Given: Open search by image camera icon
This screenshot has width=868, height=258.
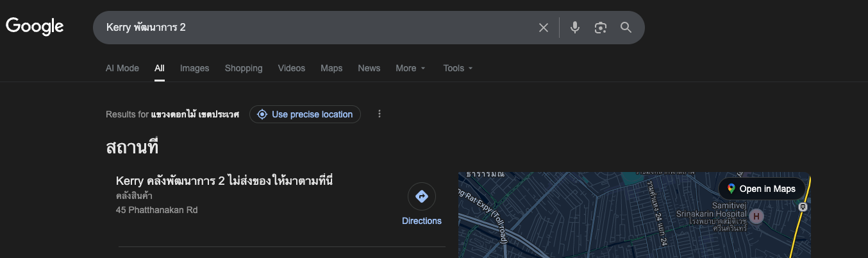Looking at the screenshot, I should [600, 28].
